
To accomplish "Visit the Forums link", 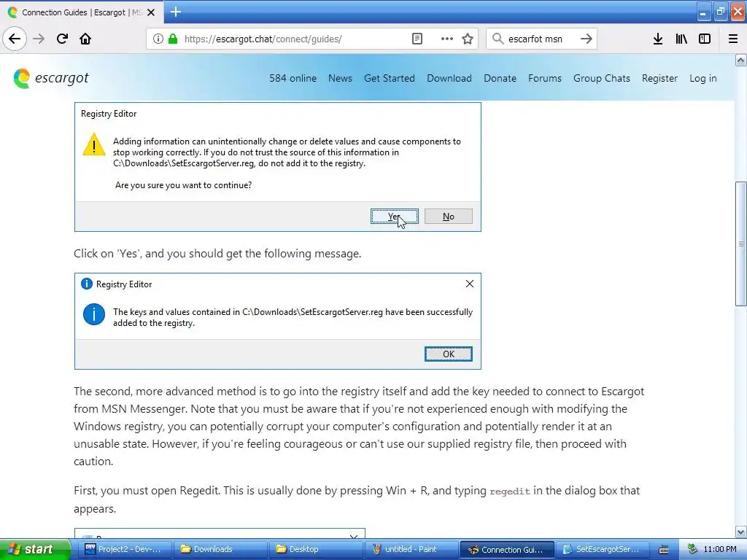I will pyautogui.click(x=544, y=78).
